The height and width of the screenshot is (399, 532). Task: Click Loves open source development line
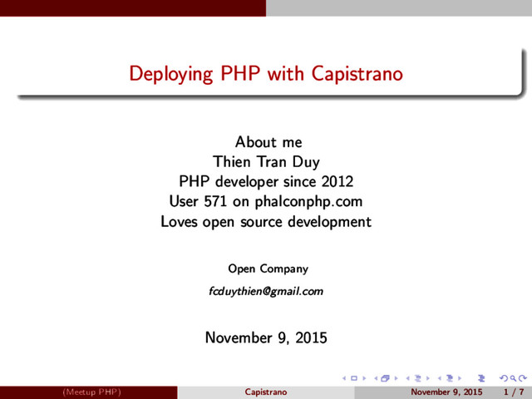pyautogui.click(x=266, y=222)
